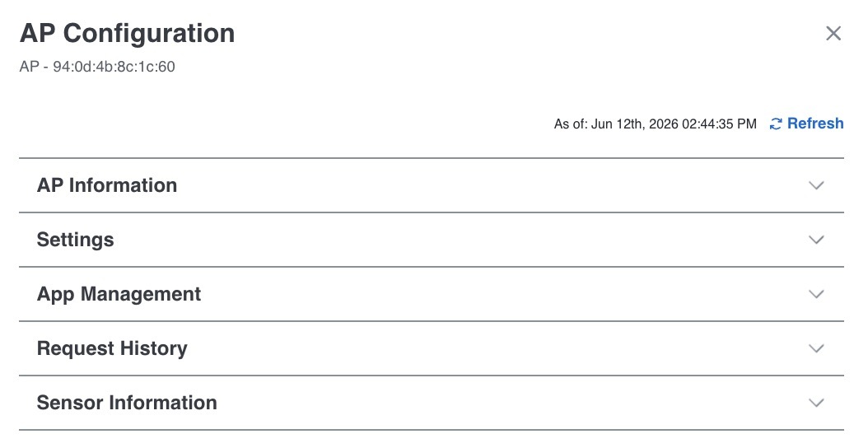Open App Management chevron arrow
Image resolution: width=868 pixels, height=448 pixels.
point(816,293)
